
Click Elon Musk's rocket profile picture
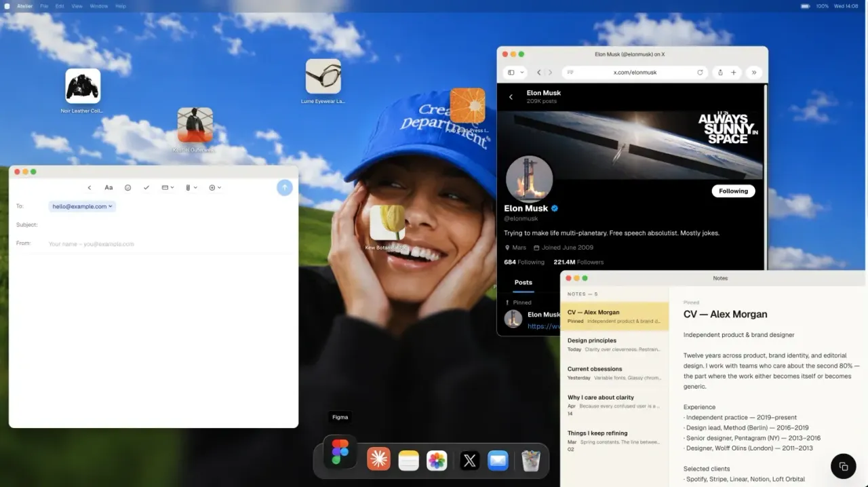tap(530, 179)
